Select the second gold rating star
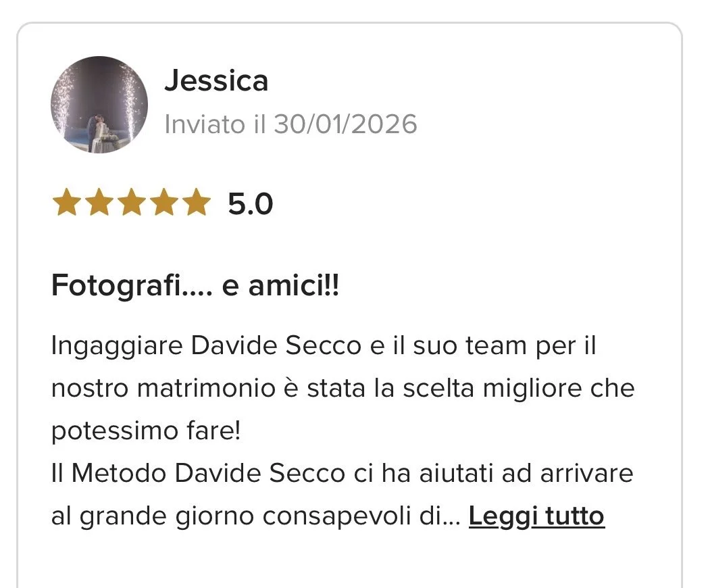This screenshot has height=588, width=708. [99, 202]
